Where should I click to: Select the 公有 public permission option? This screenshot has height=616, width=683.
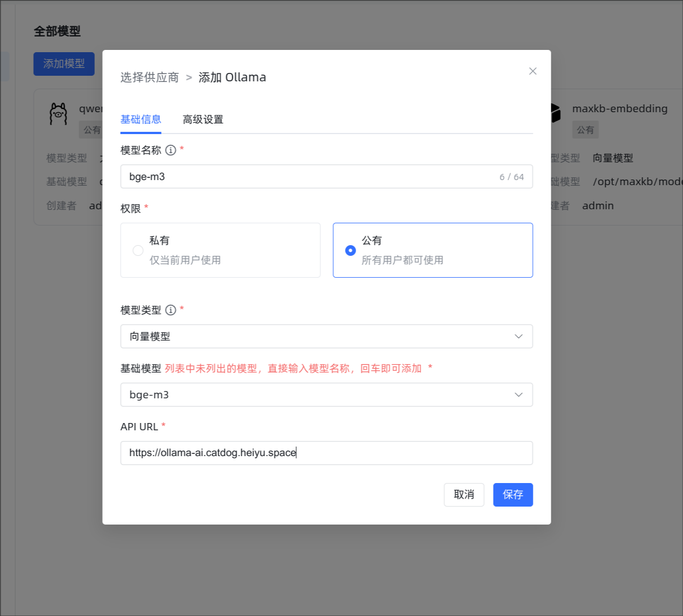[x=433, y=250]
